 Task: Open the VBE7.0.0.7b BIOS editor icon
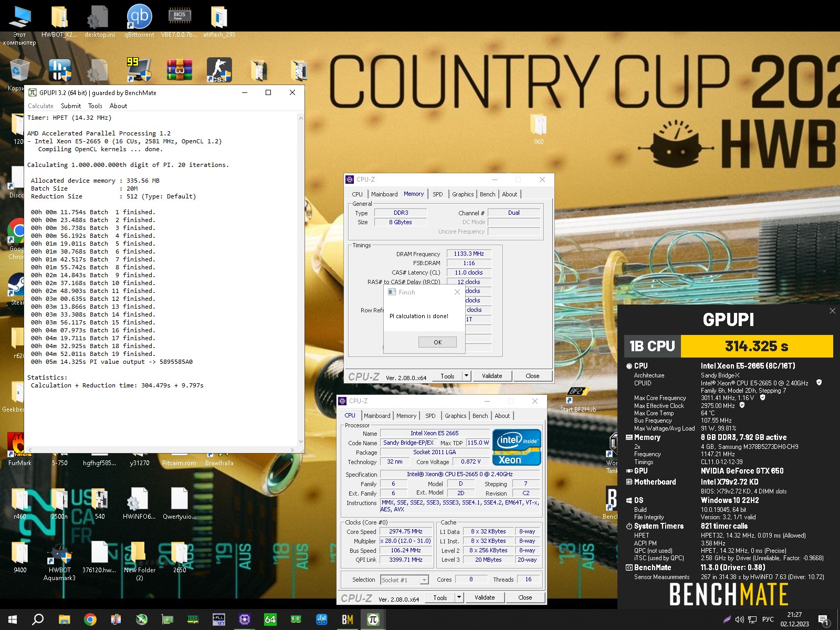click(179, 21)
